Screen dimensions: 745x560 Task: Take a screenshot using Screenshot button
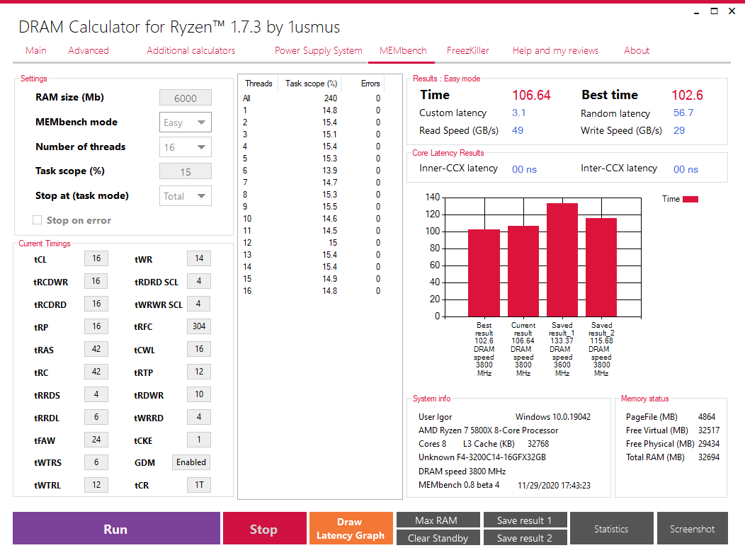693,528
